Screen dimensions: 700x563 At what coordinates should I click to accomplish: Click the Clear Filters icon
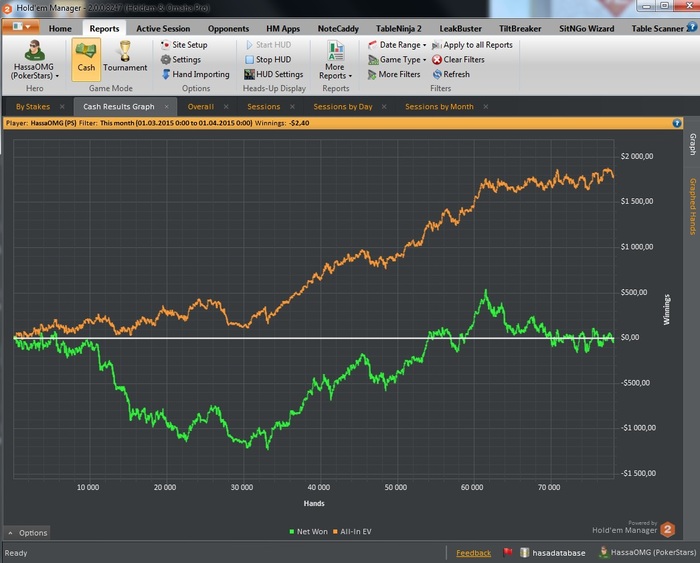click(437, 59)
